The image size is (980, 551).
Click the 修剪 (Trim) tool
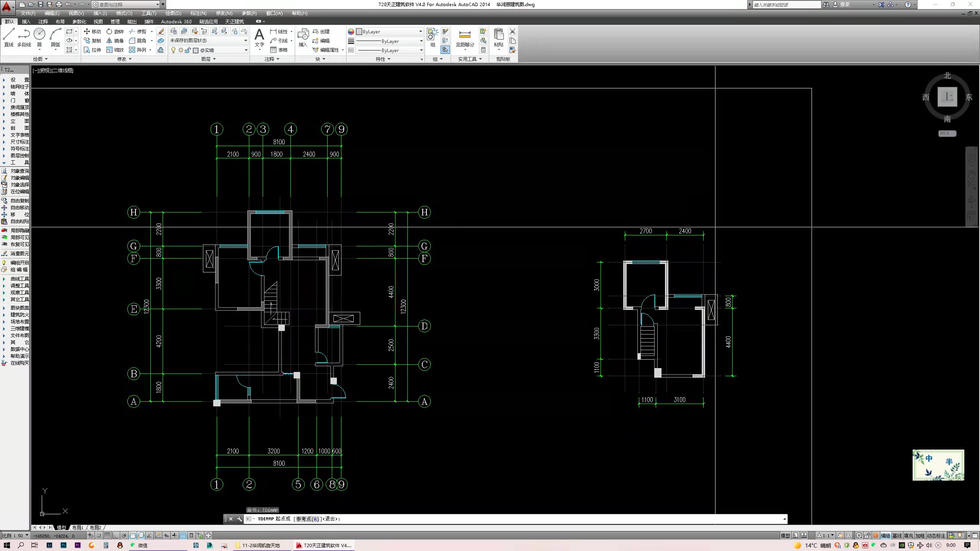click(x=138, y=31)
